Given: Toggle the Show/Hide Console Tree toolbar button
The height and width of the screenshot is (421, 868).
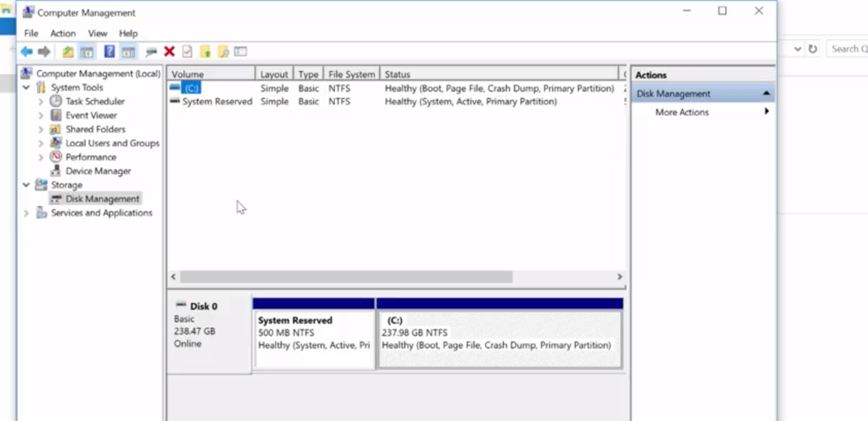Looking at the screenshot, I should 87,52.
